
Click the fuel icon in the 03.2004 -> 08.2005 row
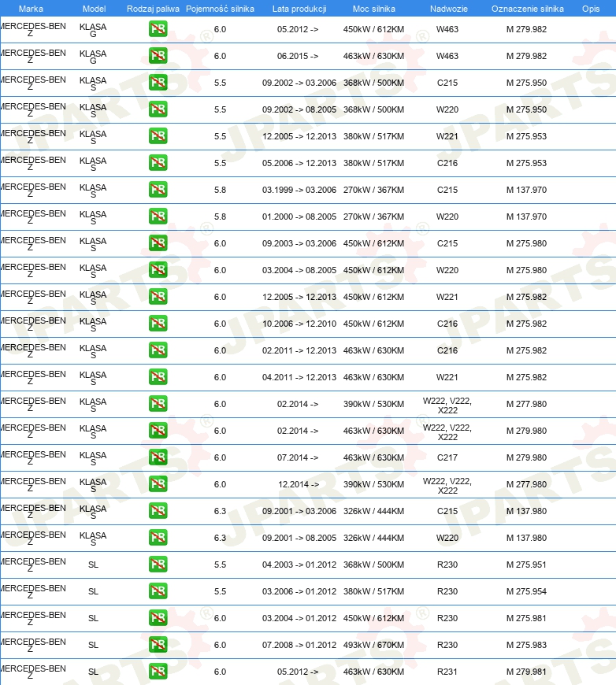158,270
